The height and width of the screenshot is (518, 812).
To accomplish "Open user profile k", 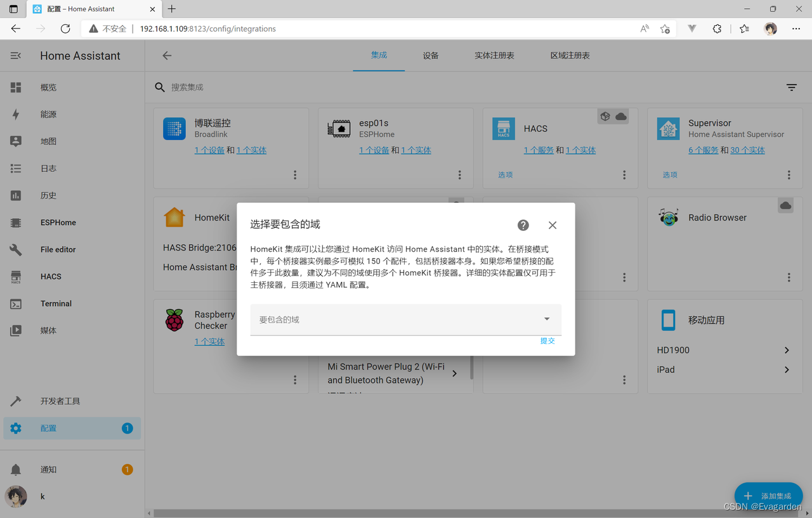I will [72, 496].
